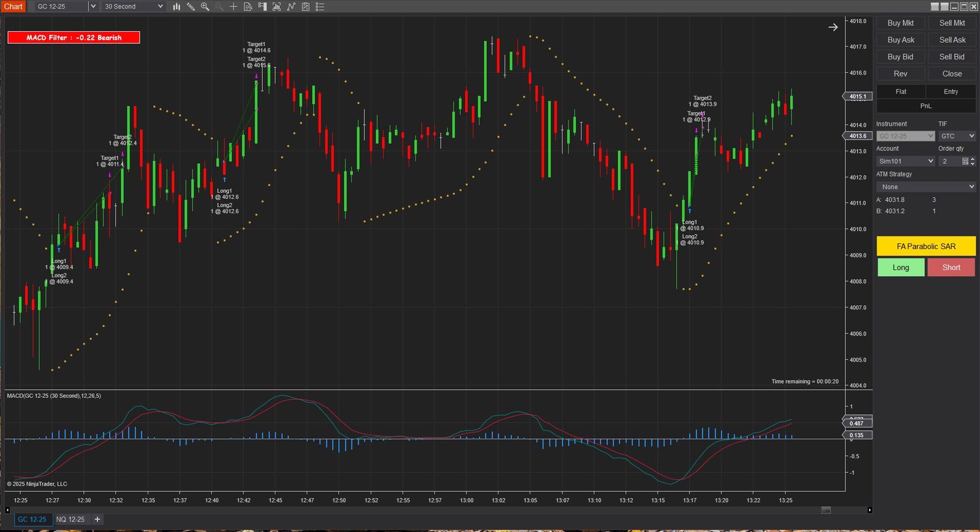Screen dimensions: 980x532
Task: Click the Entry price display
Action: click(x=951, y=92)
